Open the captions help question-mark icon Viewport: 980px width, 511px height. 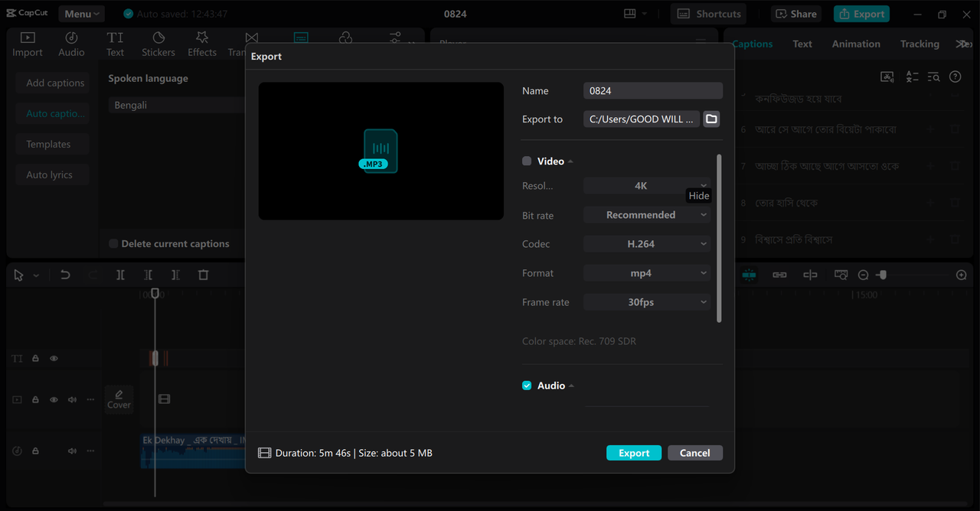pos(955,76)
